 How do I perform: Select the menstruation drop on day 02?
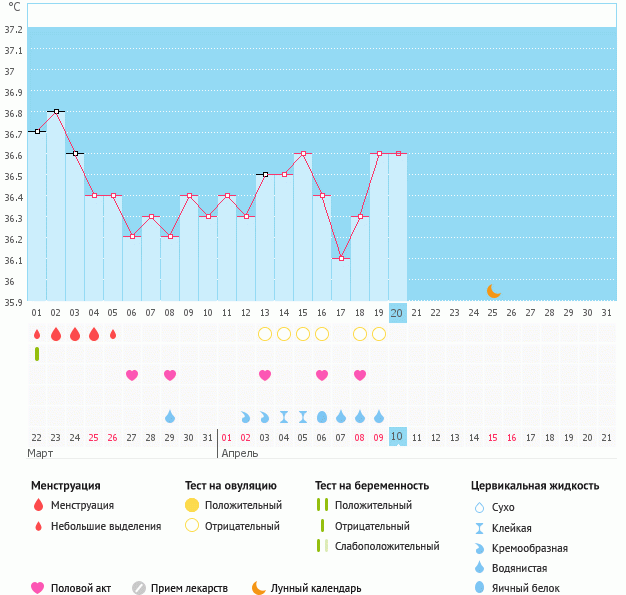[x=56, y=334]
